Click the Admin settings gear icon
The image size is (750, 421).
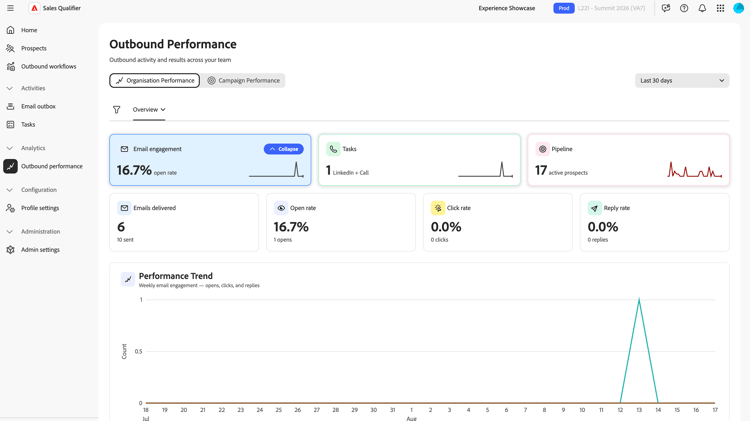pyautogui.click(x=11, y=250)
